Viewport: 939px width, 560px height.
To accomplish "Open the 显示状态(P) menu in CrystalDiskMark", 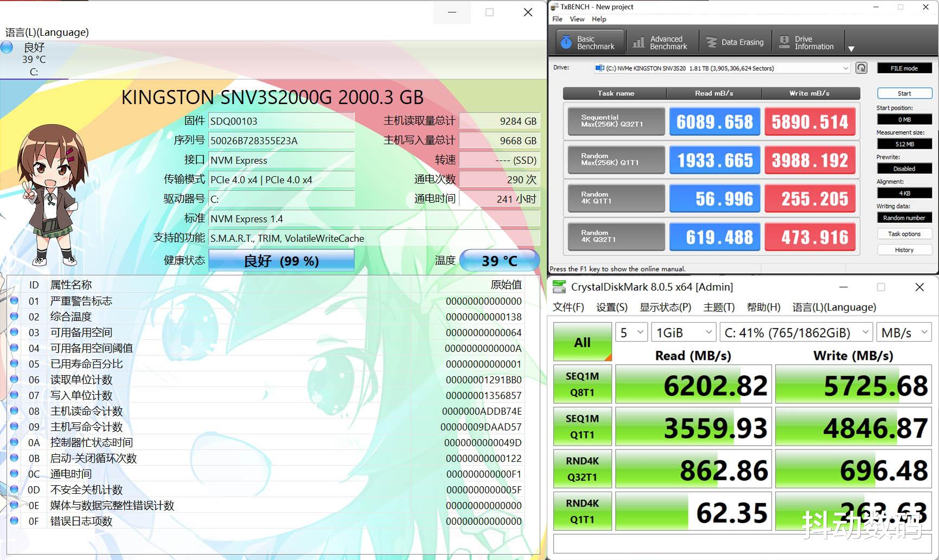I will 666,307.
